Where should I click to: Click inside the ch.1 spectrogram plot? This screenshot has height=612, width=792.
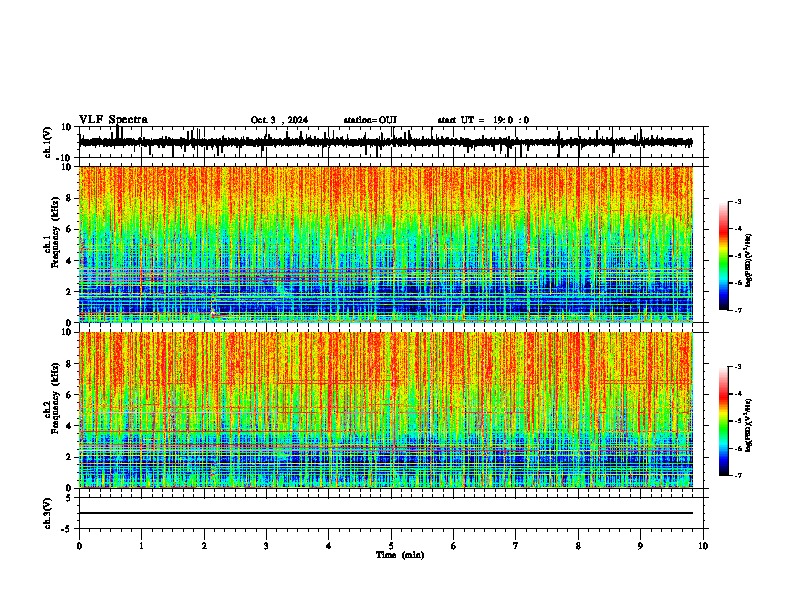tap(385, 244)
